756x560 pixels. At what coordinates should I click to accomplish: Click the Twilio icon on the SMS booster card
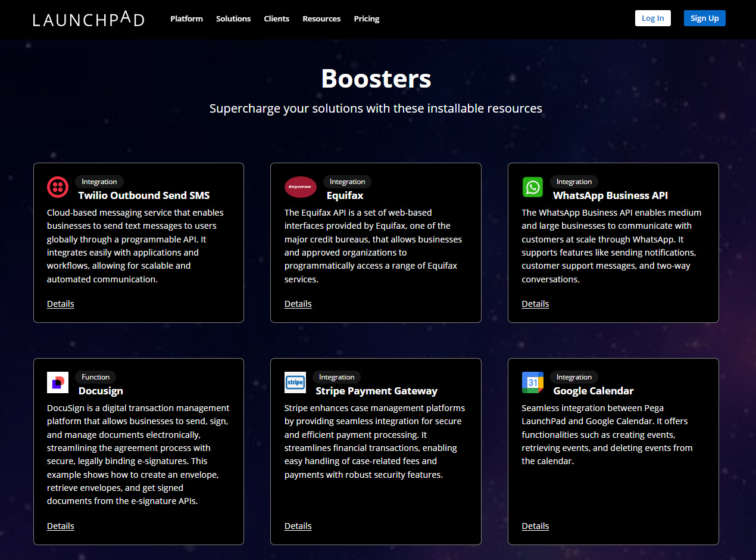[x=57, y=186]
